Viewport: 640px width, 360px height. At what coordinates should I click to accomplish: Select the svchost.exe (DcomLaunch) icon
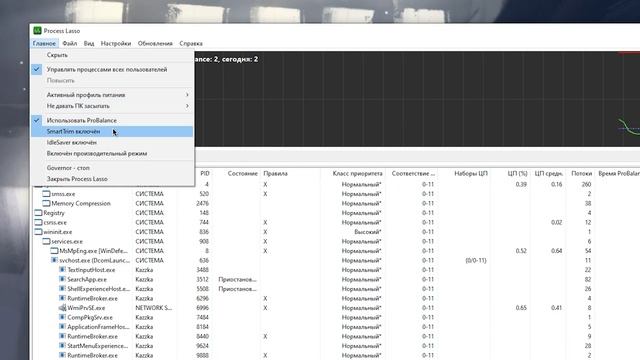coord(54,260)
